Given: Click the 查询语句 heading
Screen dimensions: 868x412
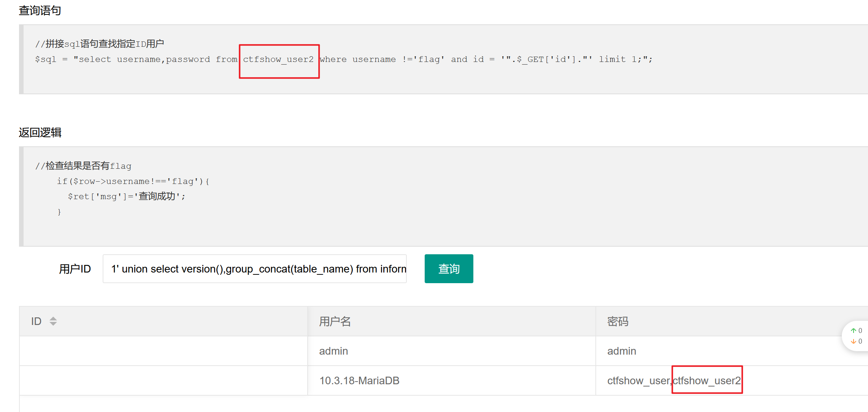Looking at the screenshot, I should point(40,11).
